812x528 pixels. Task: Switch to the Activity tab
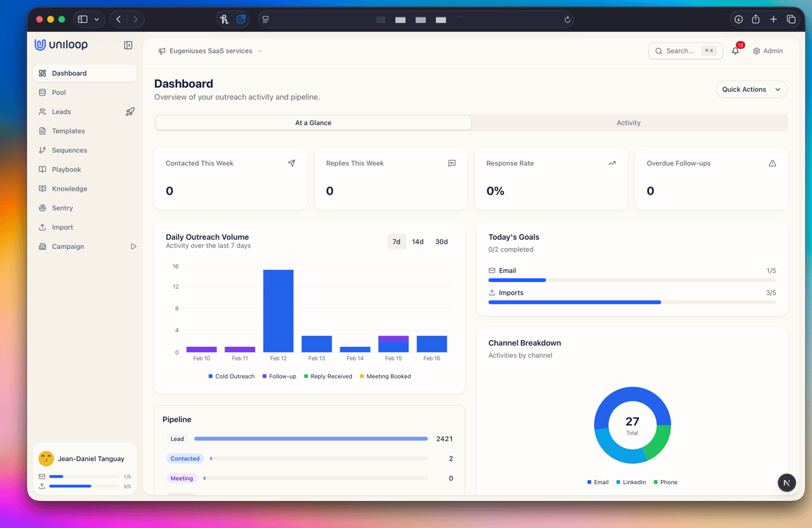click(x=629, y=123)
